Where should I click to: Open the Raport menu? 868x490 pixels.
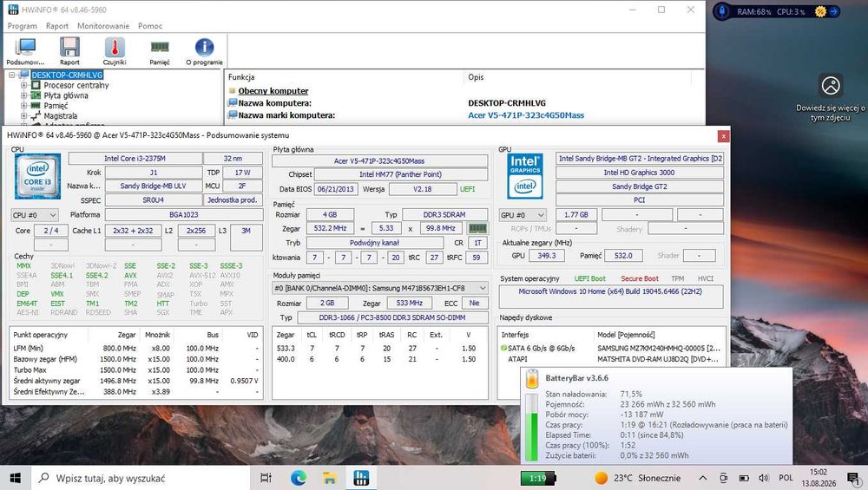tap(57, 26)
